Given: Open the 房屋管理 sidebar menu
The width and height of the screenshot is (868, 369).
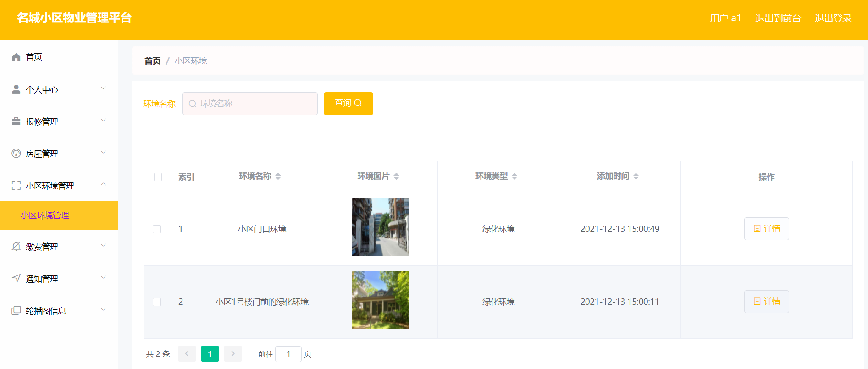Looking at the screenshot, I should point(59,154).
